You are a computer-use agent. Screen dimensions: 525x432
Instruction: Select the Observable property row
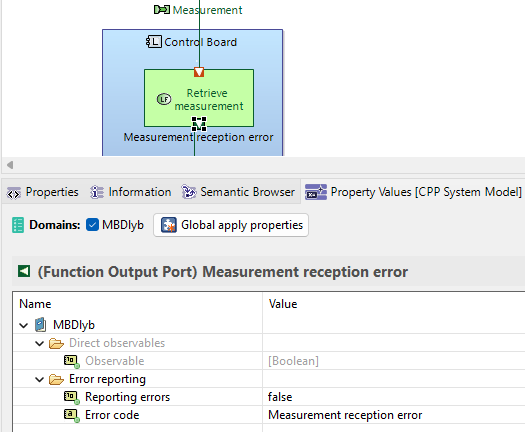click(x=269, y=361)
